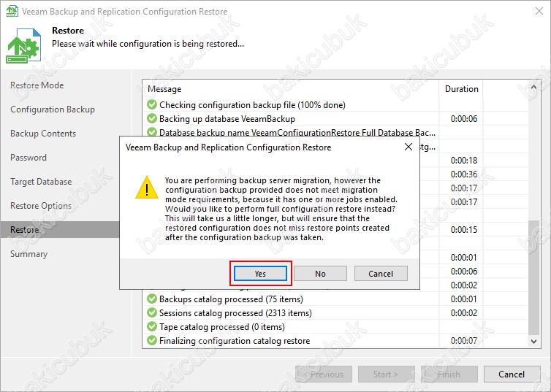Click the yellow warning triangle icon
This screenshot has height=392, width=551.
pyautogui.click(x=147, y=188)
